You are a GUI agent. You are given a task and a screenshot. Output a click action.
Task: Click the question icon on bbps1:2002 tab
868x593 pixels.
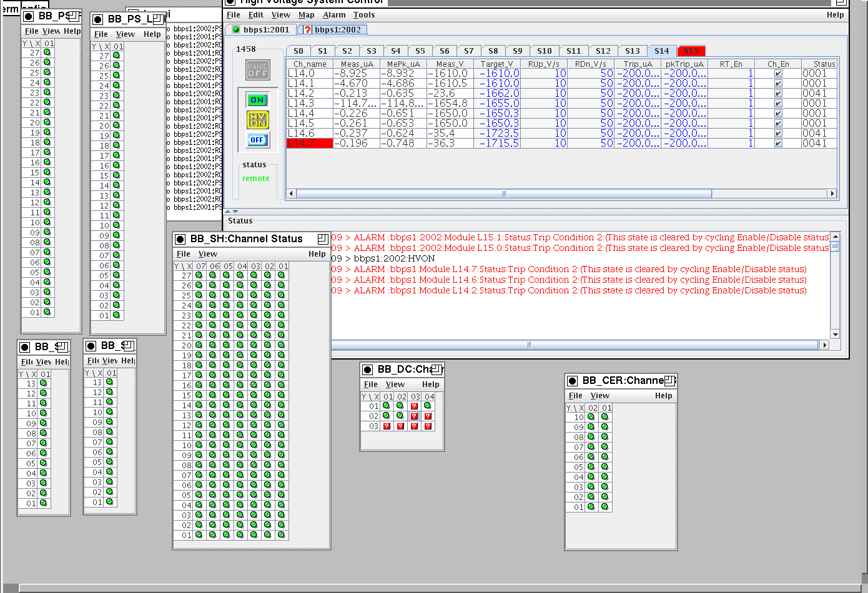click(x=307, y=29)
